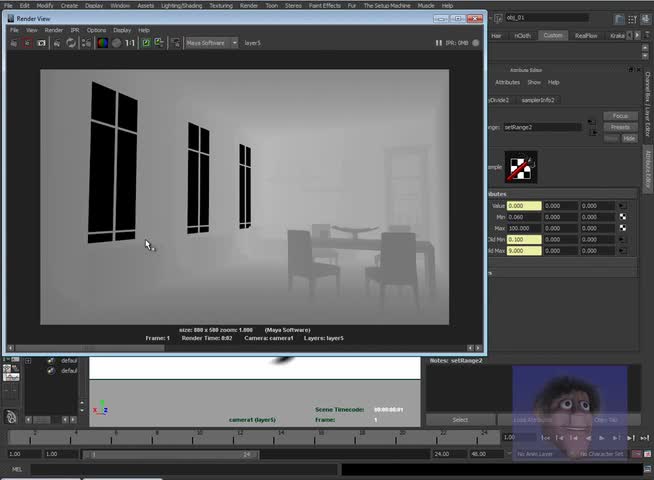Viewport: 654px width, 480px height.
Task: Click the render diagnostics icon before the renderer dropdown
Action: [176, 43]
